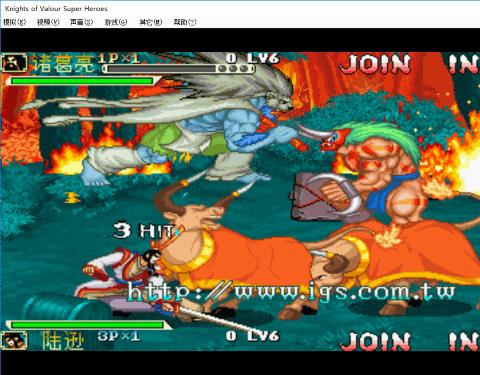Click the 3 HIT combo counter
Viewport: 480px width, 375px height.
coord(144,231)
